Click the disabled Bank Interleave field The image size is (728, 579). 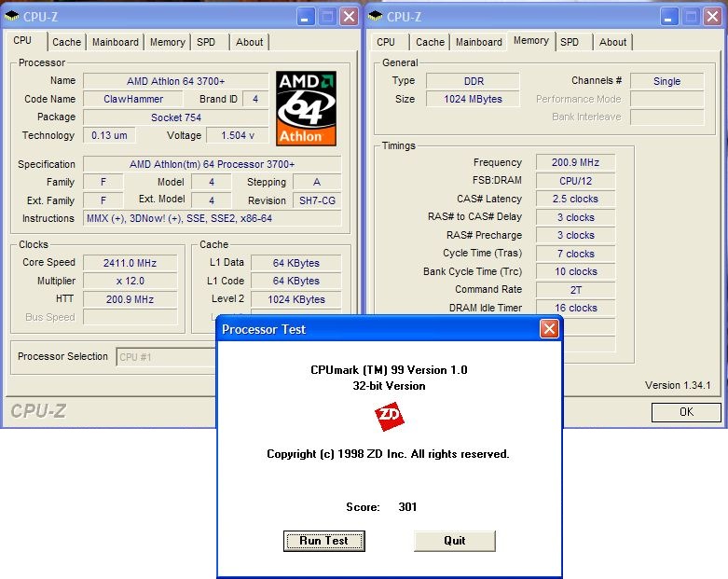[666, 117]
